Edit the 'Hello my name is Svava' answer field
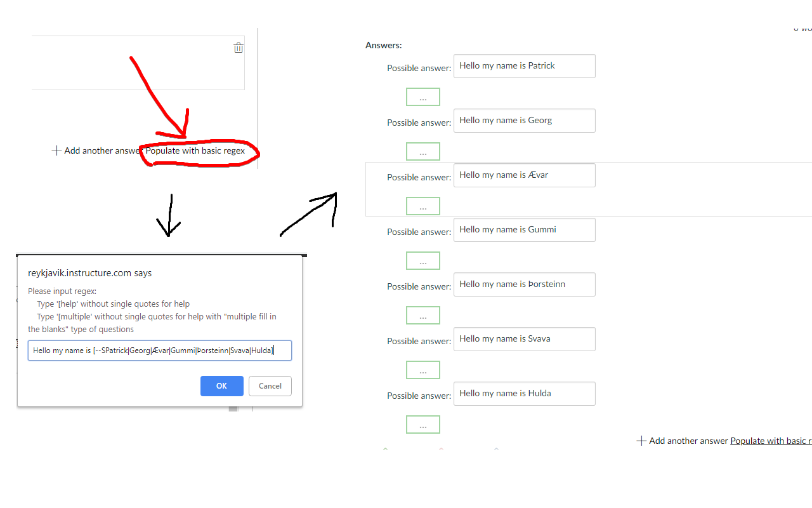812x508 pixels. click(525, 339)
